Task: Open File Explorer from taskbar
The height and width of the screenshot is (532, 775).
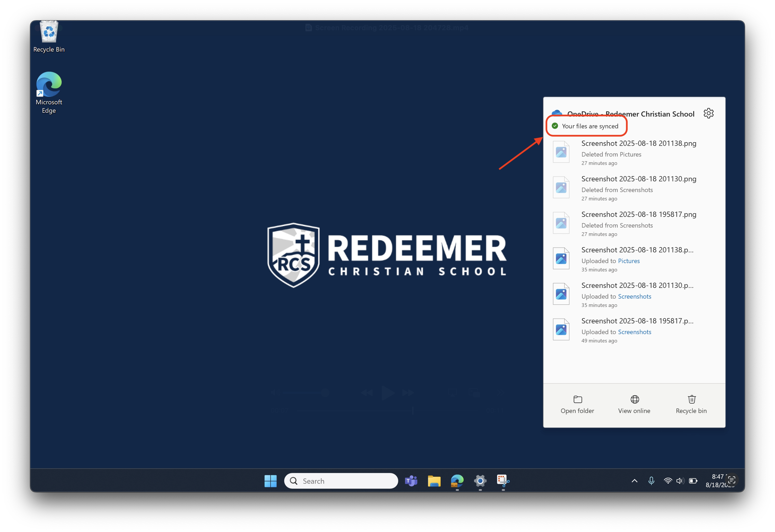Action: pyautogui.click(x=434, y=481)
